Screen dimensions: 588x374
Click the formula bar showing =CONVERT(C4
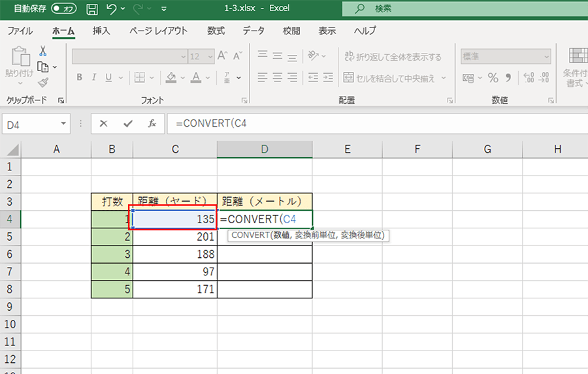coord(377,123)
